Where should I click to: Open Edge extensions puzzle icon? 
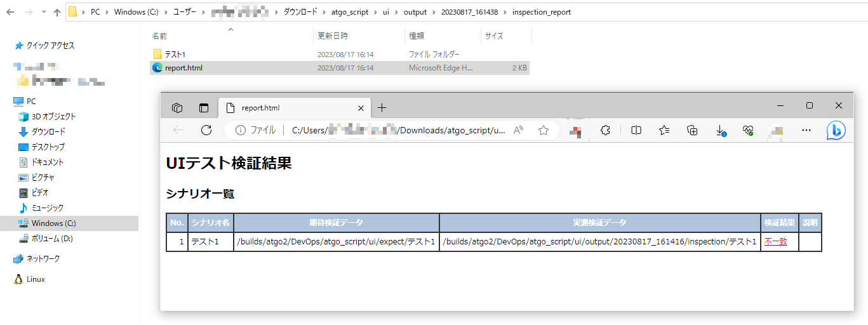click(605, 130)
